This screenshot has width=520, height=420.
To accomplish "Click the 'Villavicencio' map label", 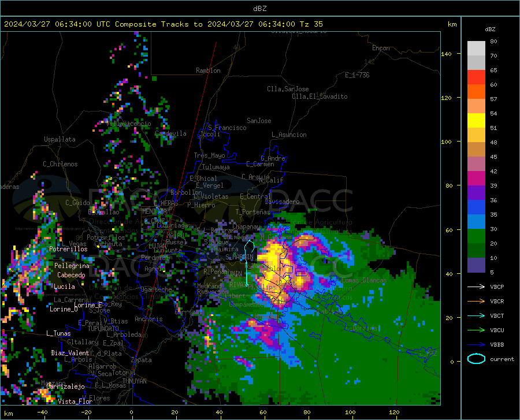I will point(128,124).
